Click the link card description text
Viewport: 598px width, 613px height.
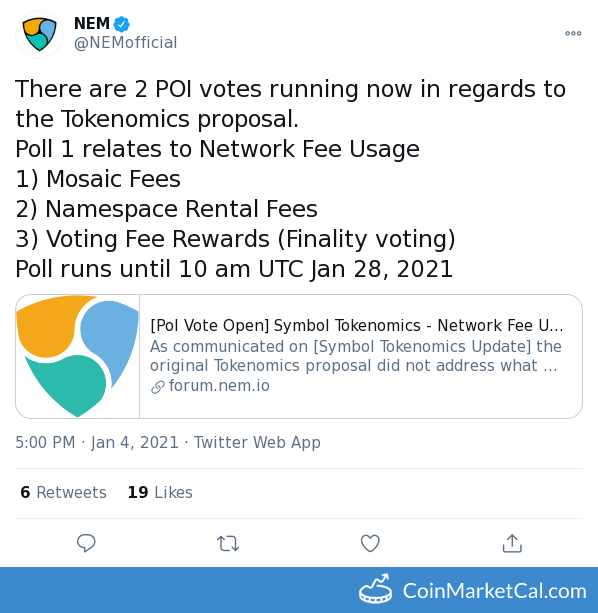point(356,356)
